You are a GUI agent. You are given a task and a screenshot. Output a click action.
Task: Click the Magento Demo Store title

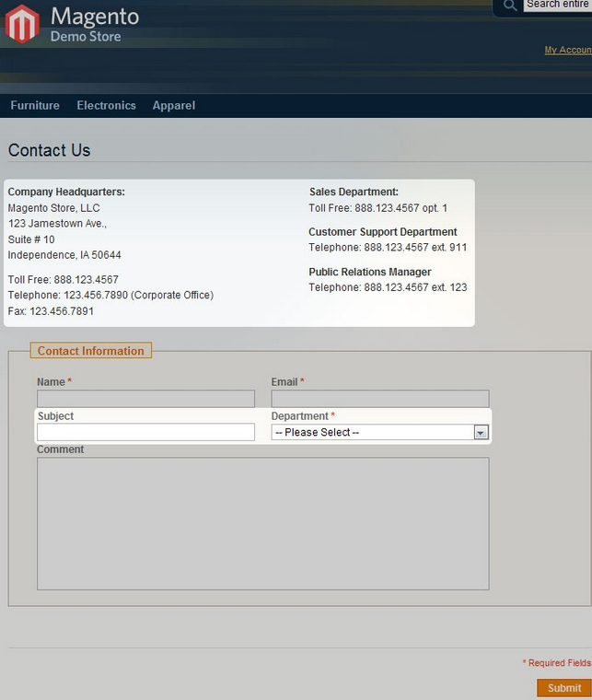tap(95, 24)
